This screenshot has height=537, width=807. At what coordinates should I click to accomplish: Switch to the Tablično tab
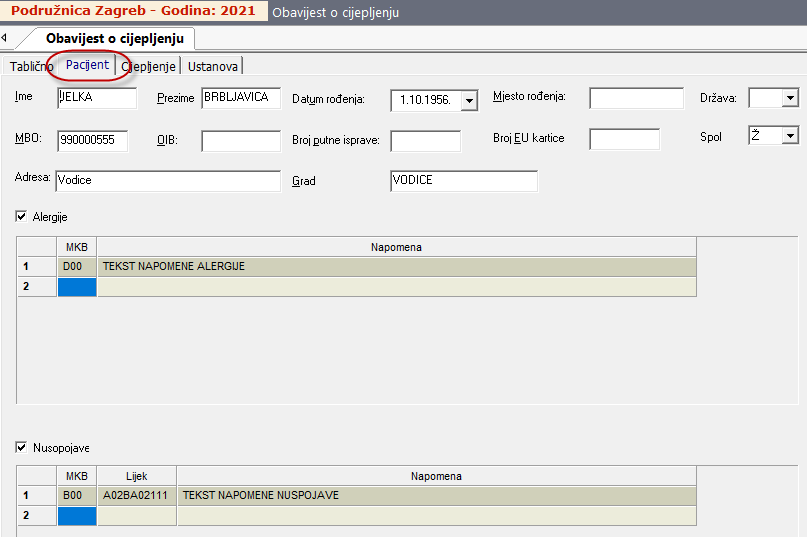tap(31, 66)
